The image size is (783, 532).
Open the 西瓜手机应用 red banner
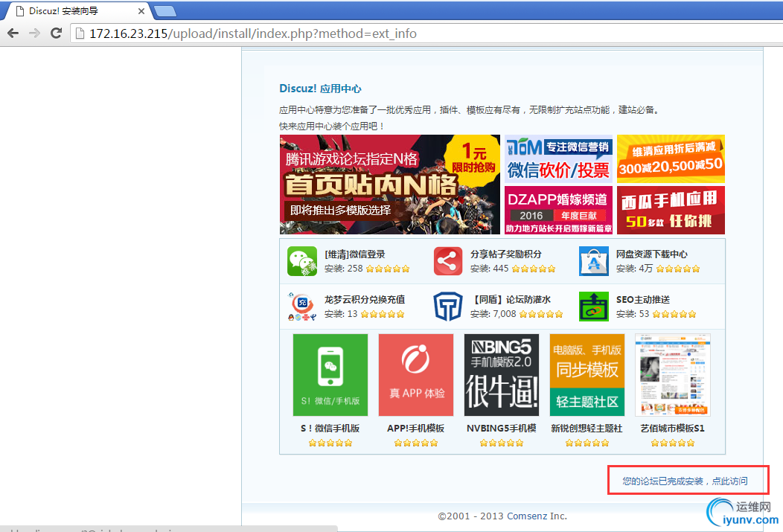click(x=671, y=210)
